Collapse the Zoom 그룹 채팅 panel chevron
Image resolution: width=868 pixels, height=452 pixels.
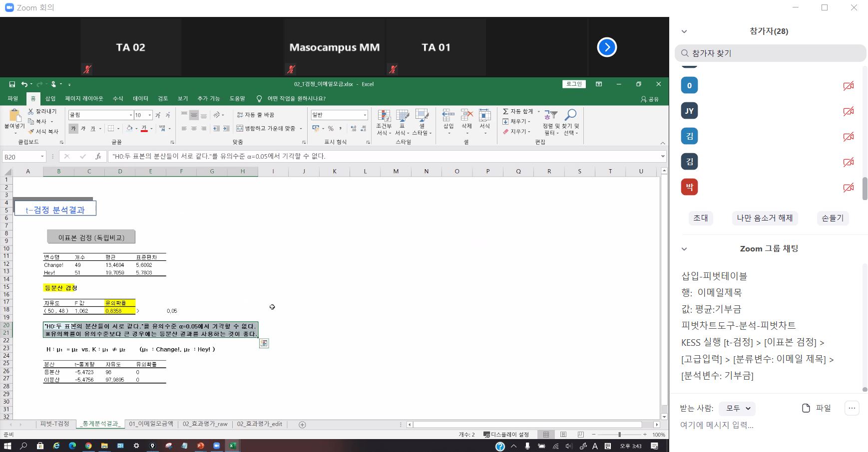coord(684,249)
